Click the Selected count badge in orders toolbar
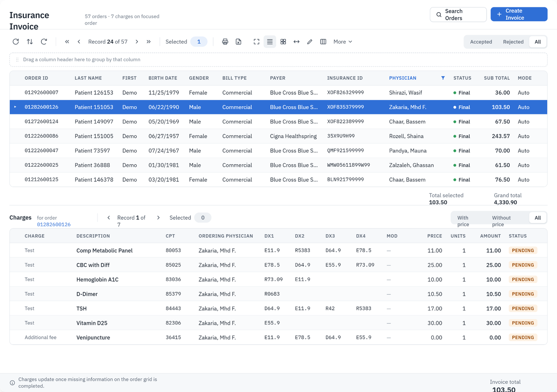557x392 pixels. coord(199,42)
